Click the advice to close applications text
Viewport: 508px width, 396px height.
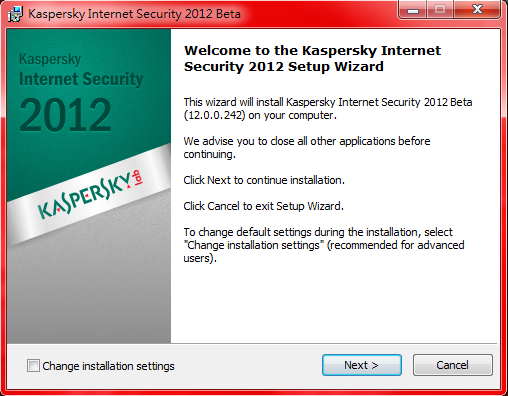click(307, 148)
